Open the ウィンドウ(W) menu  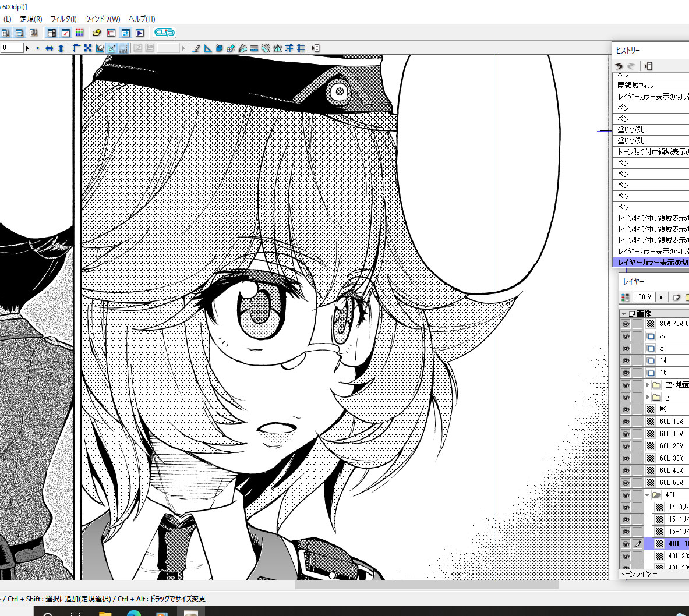point(103,19)
